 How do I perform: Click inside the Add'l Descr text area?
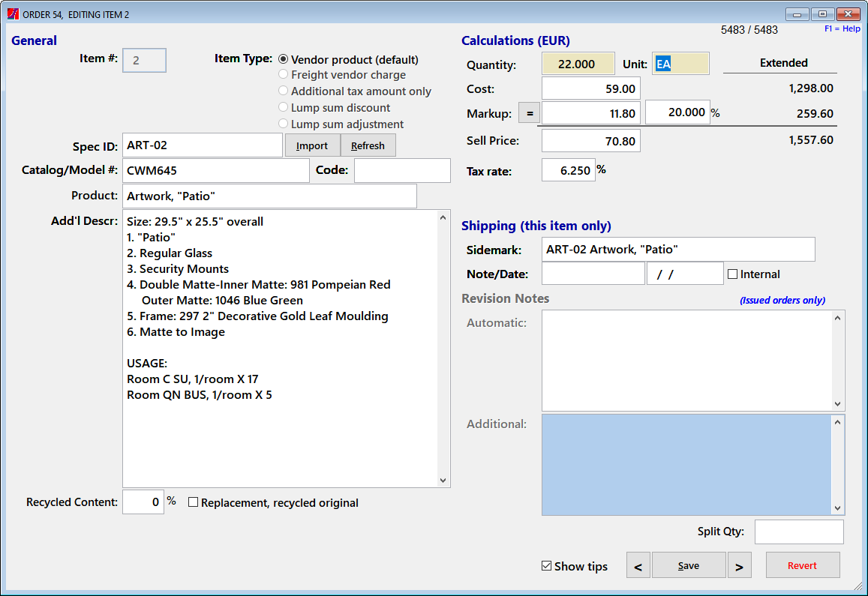click(x=280, y=349)
